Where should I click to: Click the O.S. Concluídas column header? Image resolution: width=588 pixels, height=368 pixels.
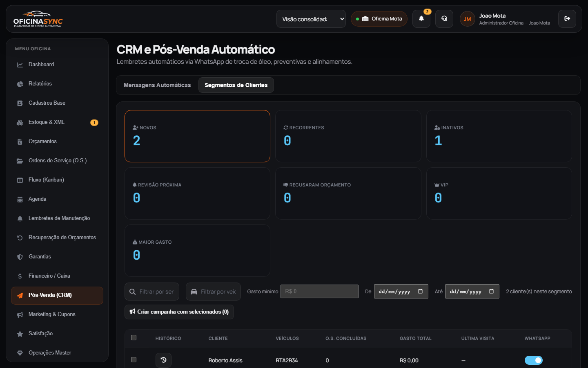346,338
